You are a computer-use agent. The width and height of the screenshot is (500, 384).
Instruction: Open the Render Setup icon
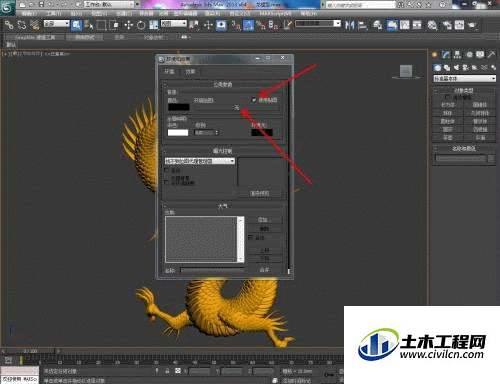point(447,25)
